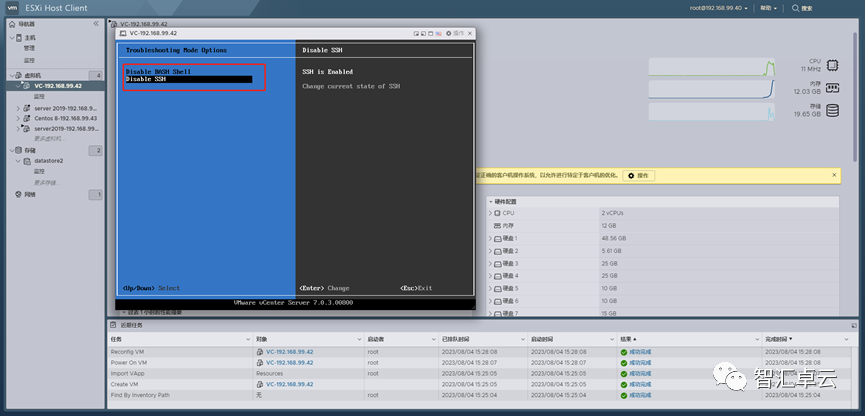The height and width of the screenshot is (416, 865).
Task: Expand the CPU hardware row
Action: (x=490, y=213)
